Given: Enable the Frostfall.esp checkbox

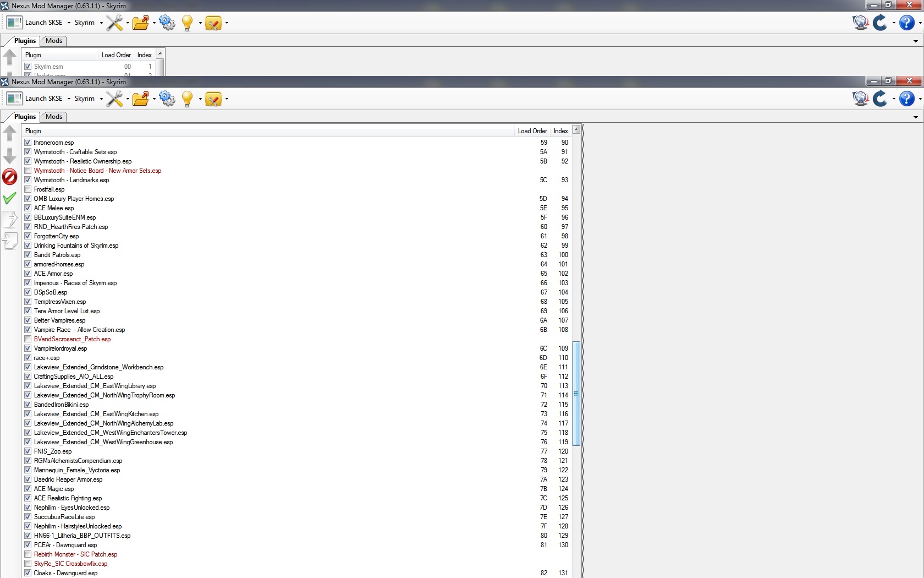Looking at the screenshot, I should pyautogui.click(x=28, y=189).
